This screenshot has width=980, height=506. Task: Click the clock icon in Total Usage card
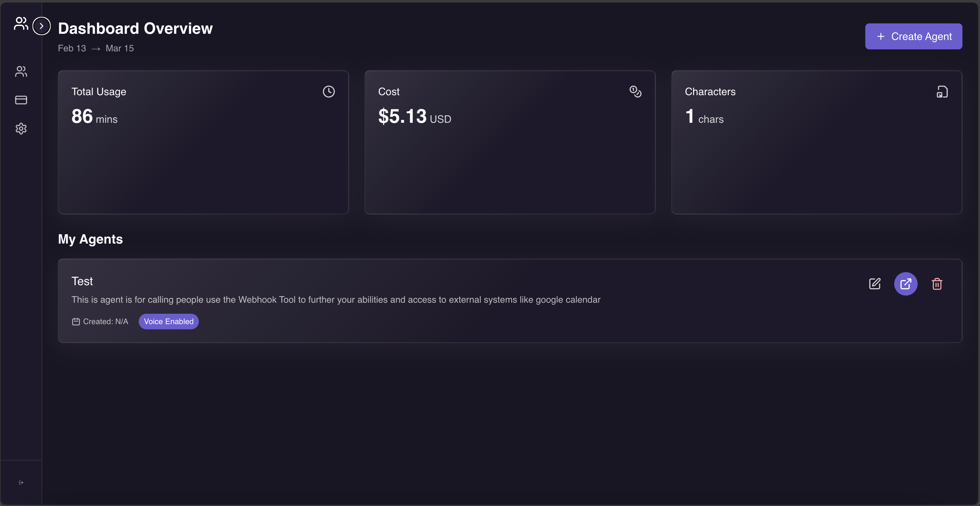click(329, 92)
